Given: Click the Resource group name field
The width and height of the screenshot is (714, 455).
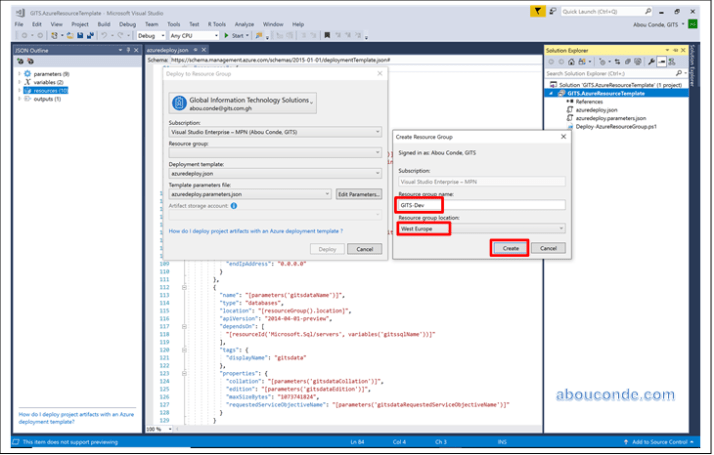Looking at the screenshot, I should (481, 205).
